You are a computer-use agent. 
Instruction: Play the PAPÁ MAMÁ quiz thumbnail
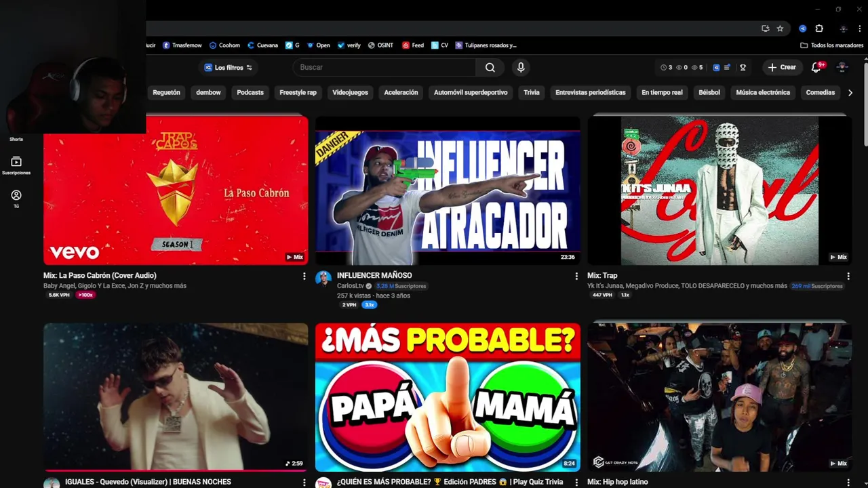[x=448, y=397]
